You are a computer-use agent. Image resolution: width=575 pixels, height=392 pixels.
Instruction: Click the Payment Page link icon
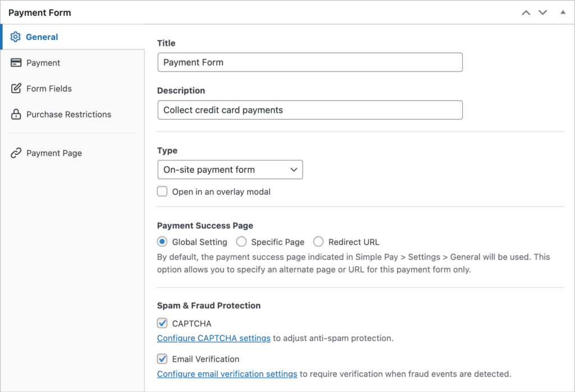pos(16,153)
